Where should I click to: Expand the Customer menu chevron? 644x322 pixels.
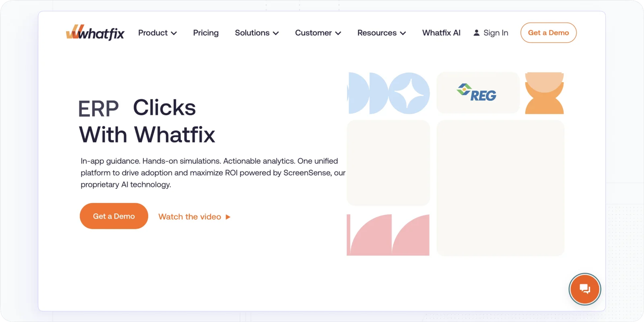338,33
